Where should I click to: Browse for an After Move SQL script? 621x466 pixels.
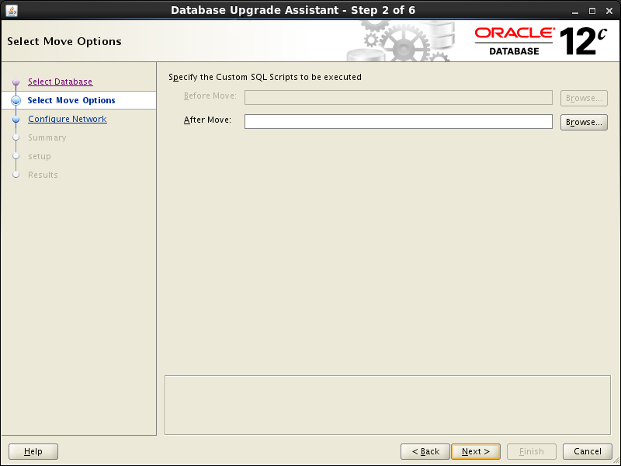pyautogui.click(x=583, y=122)
